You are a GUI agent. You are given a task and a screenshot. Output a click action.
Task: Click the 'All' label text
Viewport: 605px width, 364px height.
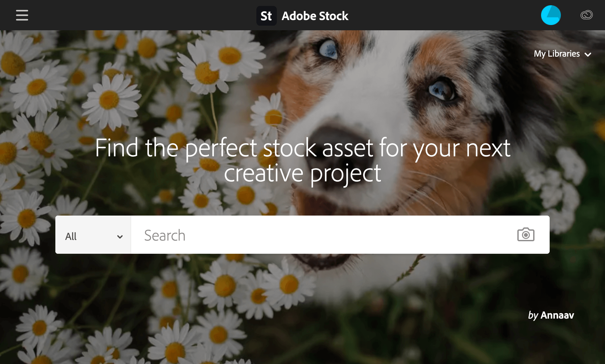71,236
